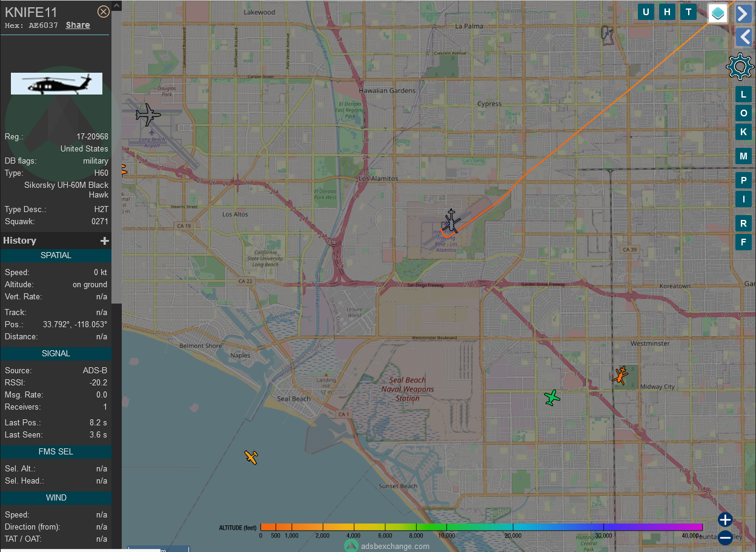Select the KNIFE11 helicopter icon on map
The width and height of the screenshot is (756, 552).
coord(451,222)
